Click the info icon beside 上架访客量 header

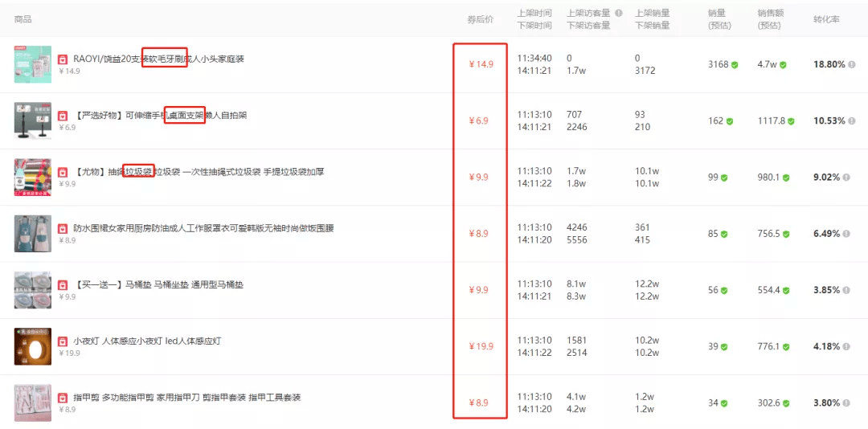point(618,14)
